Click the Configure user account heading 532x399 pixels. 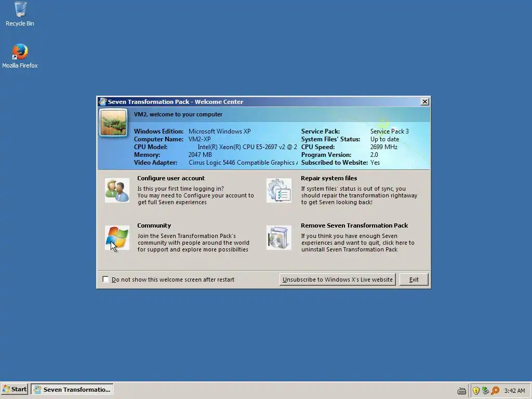click(171, 178)
